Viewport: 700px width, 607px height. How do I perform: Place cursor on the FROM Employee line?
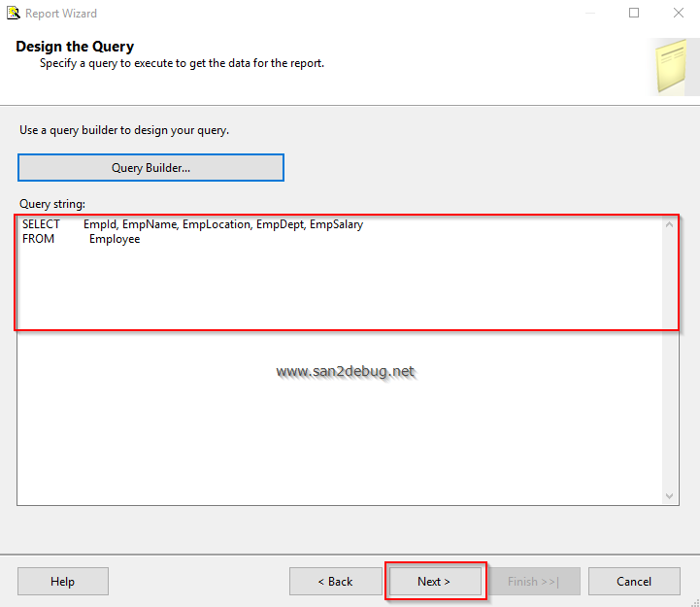(115, 239)
